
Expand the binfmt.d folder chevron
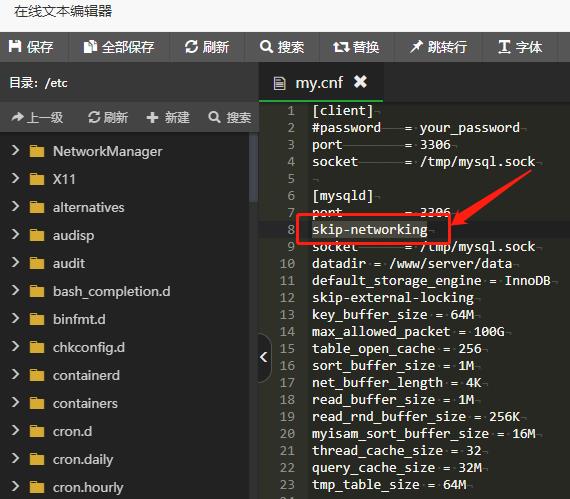(x=15, y=318)
